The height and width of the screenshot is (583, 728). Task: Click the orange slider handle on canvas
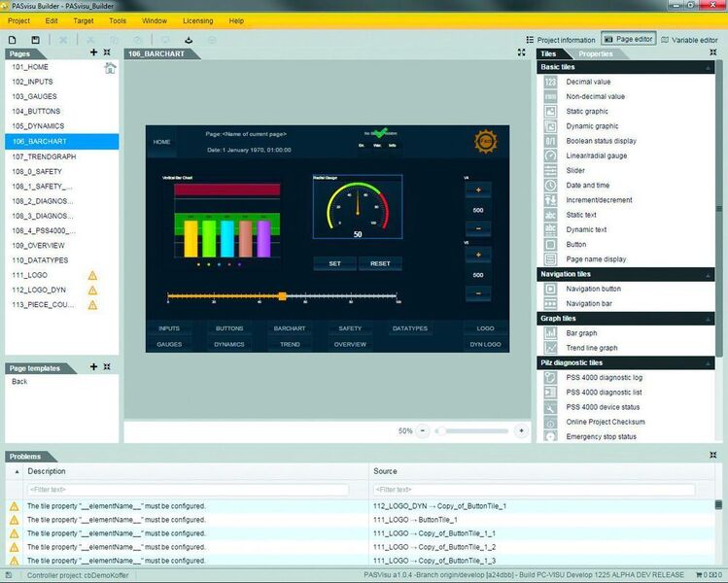coord(282,295)
